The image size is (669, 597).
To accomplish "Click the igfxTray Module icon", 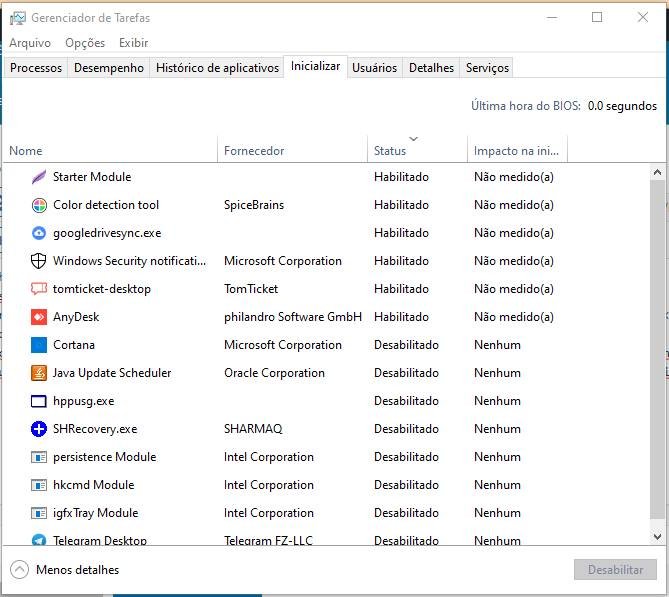I will tap(39, 513).
